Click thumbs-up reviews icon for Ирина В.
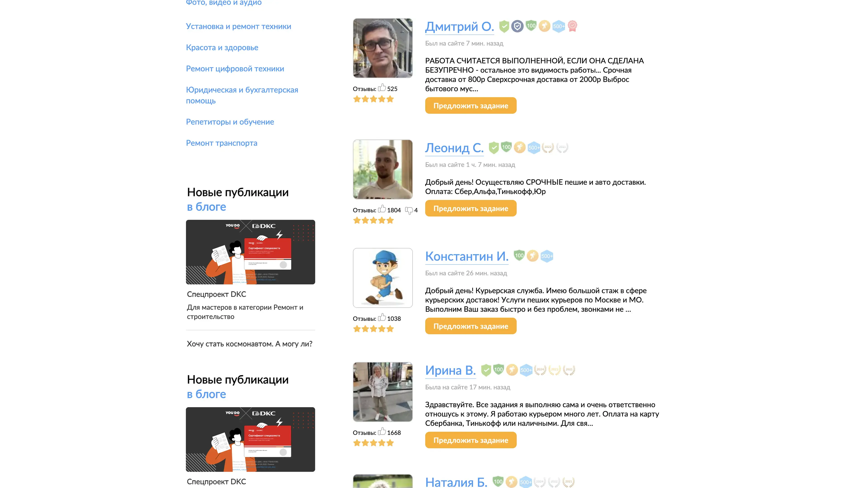The height and width of the screenshot is (488, 868). pyautogui.click(x=382, y=432)
